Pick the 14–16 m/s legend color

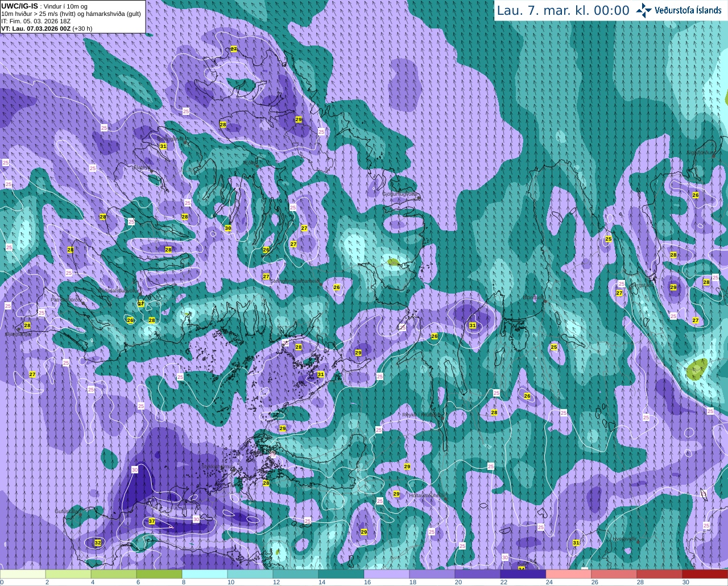(341, 574)
